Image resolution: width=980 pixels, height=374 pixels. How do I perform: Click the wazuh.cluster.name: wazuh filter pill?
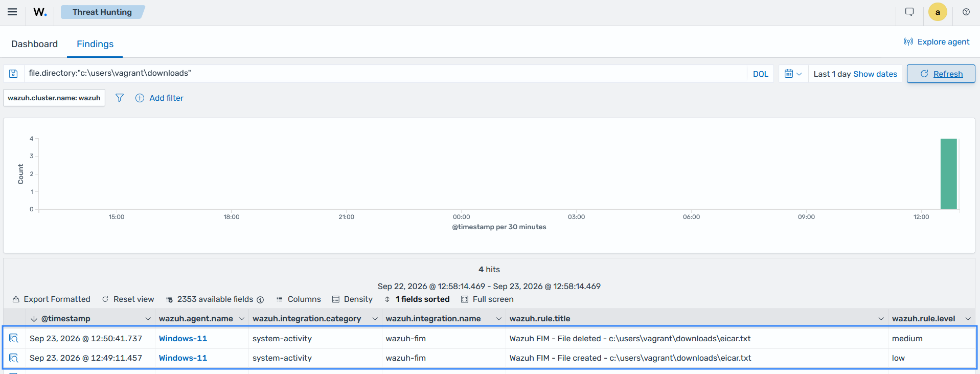pos(54,98)
